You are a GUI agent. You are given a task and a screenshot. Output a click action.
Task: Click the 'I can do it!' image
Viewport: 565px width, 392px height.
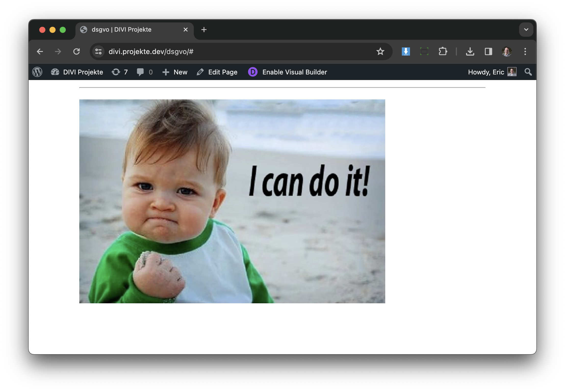tap(232, 201)
